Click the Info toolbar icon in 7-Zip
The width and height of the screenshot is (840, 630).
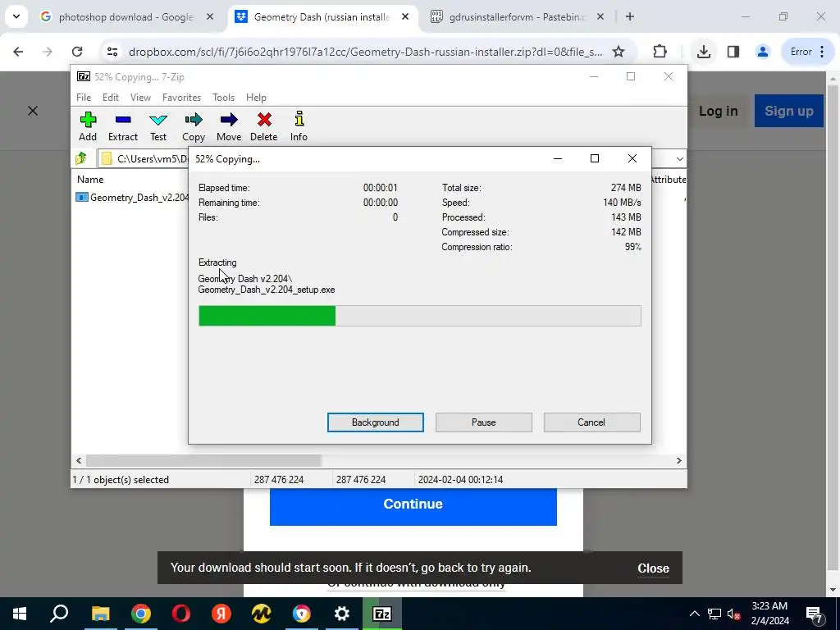click(x=299, y=126)
